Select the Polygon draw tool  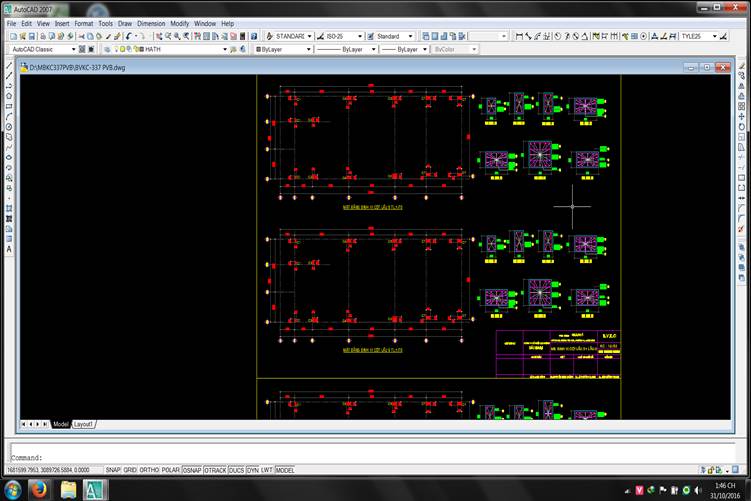point(9,96)
